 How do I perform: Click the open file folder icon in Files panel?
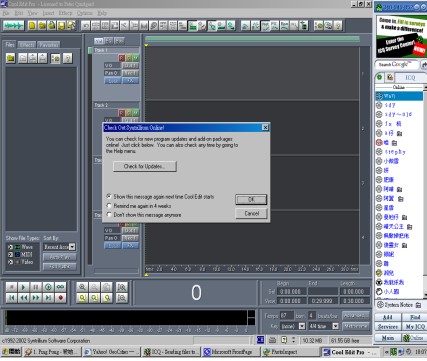(11, 58)
